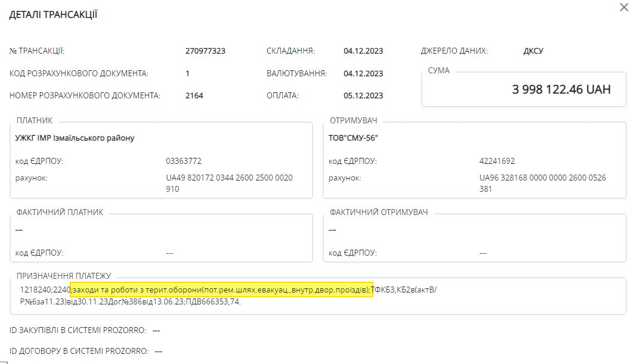
Task: Close the transaction details dialog
Action: point(624,7)
